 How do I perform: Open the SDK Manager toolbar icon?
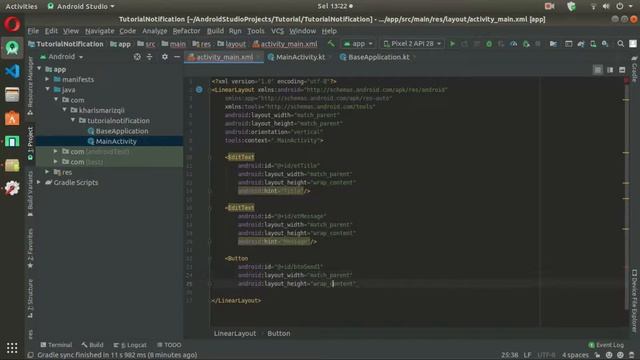coord(605,44)
